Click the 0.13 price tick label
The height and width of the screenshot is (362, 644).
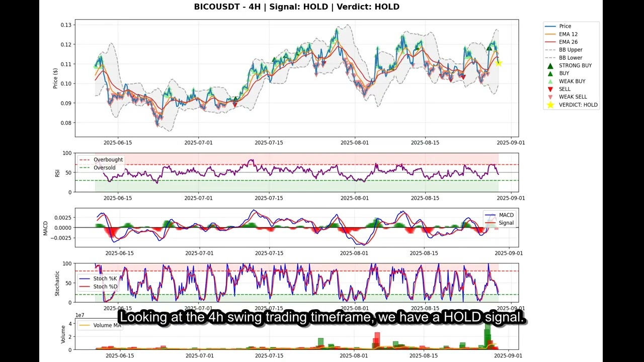point(66,25)
